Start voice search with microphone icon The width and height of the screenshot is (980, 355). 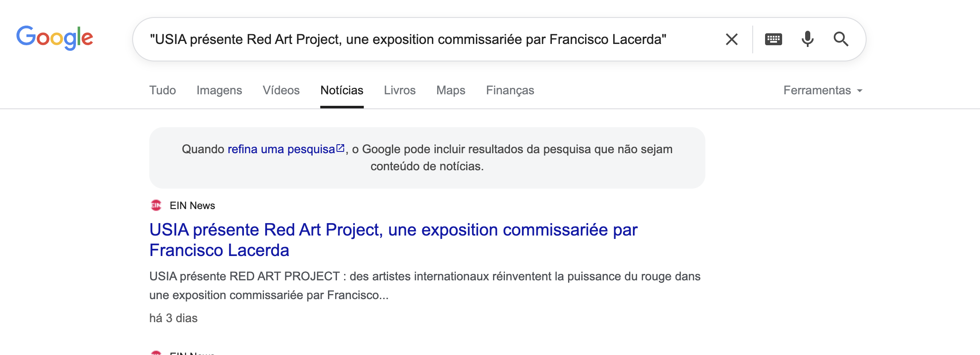pos(807,39)
